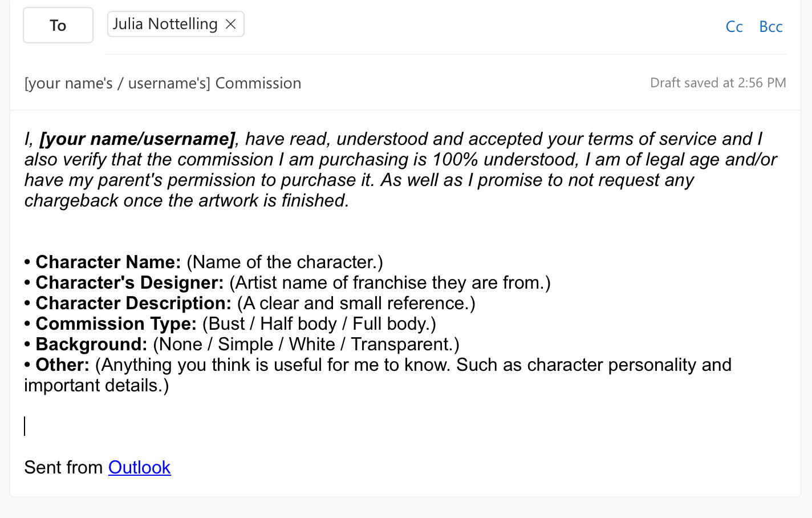The image size is (812, 518).
Task: Select the Julia Nottelling name chip
Action: (165, 24)
